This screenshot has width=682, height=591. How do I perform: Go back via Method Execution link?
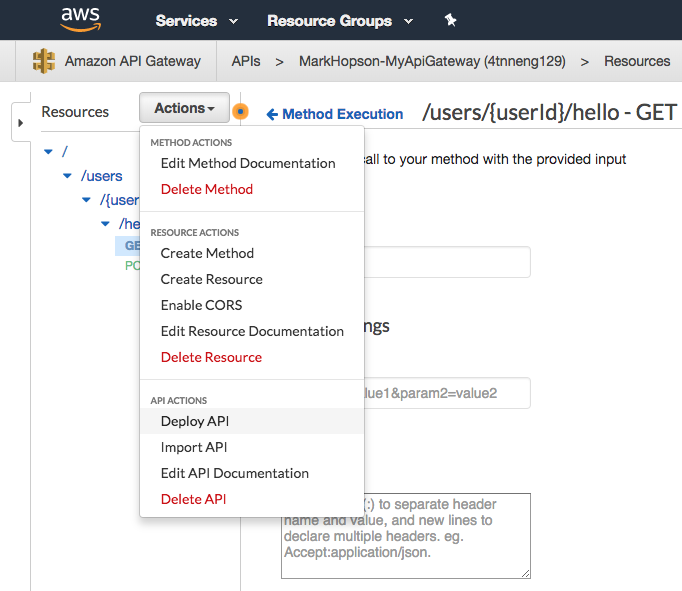click(335, 114)
